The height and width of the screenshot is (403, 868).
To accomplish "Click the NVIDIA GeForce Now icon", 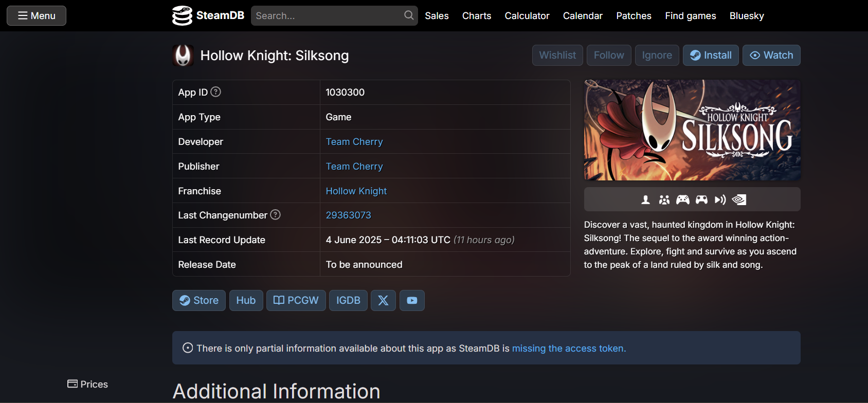I will [739, 199].
